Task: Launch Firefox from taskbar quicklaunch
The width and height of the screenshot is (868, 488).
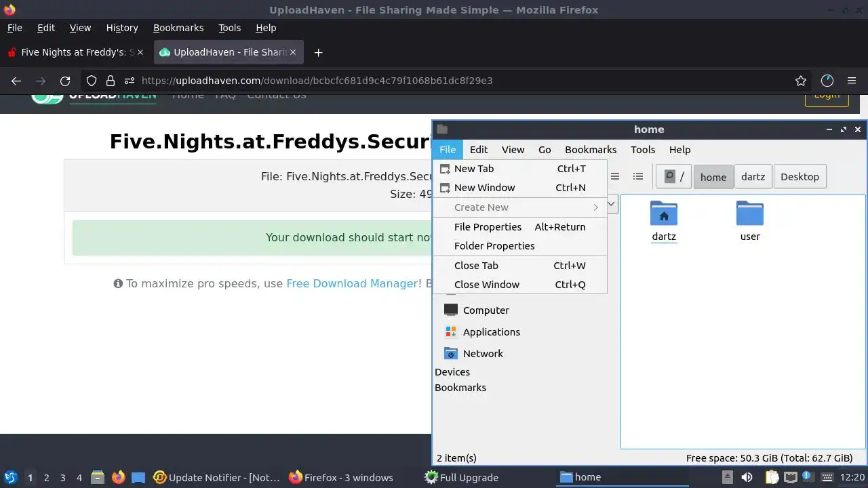Action: coord(119,477)
